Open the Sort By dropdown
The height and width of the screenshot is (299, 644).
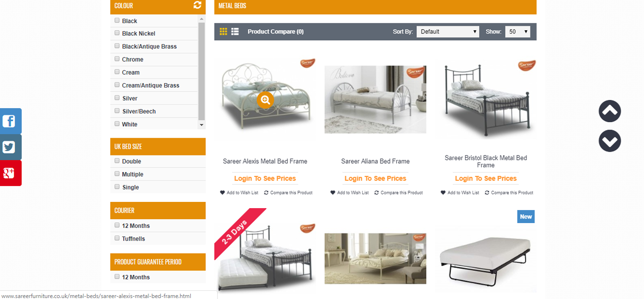pyautogui.click(x=448, y=32)
